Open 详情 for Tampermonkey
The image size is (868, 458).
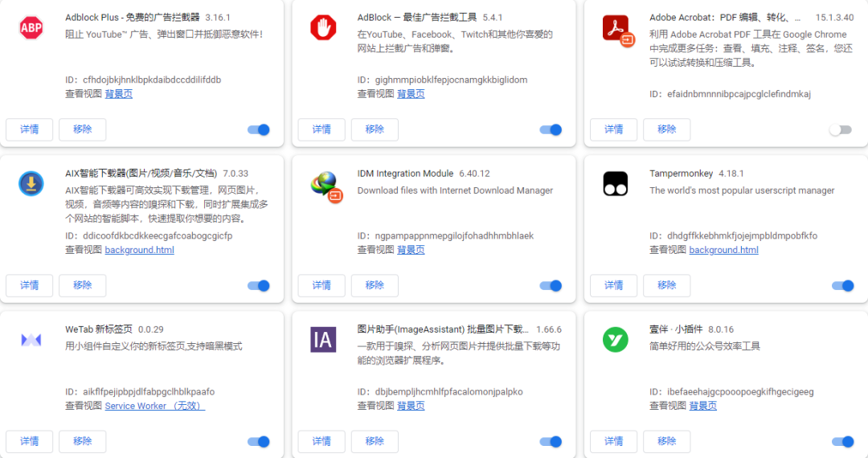tap(613, 285)
